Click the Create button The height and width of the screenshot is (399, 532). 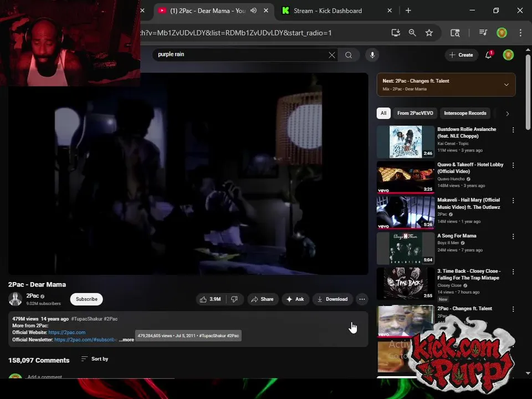[461, 55]
